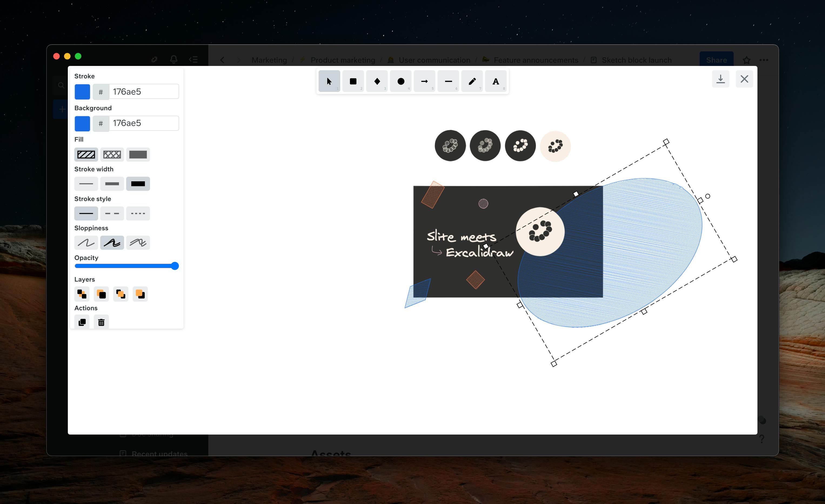825x504 pixels.
Task: Go to Product marketing breadcrumb
Action: tap(343, 60)
